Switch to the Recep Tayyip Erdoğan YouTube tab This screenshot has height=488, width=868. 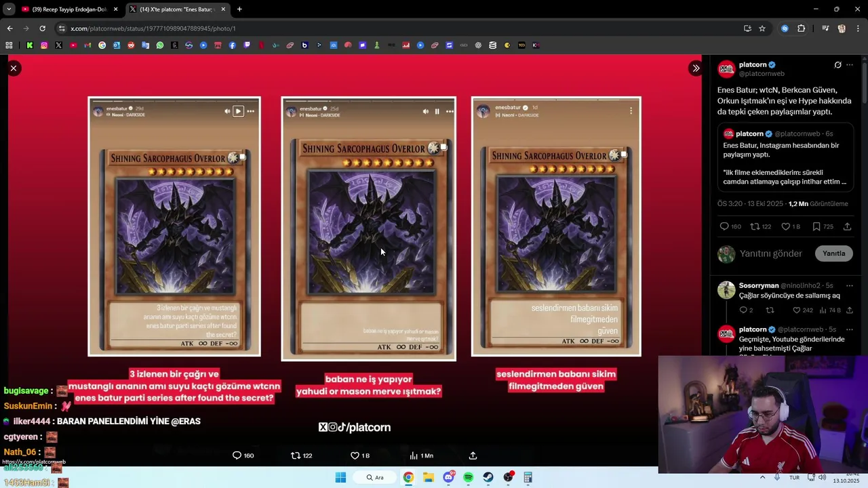pos(68,9)
